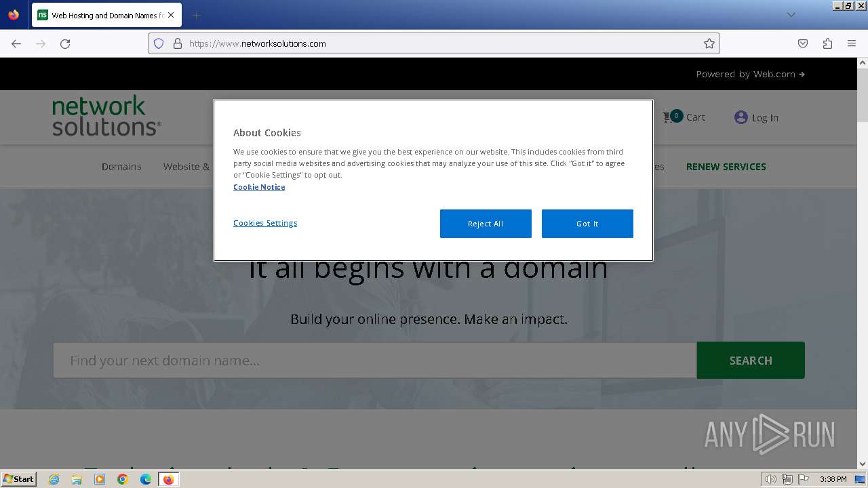Open the tracking protection shield icon
The width and height of the screenshot is (868, 488).
(159, 43)
